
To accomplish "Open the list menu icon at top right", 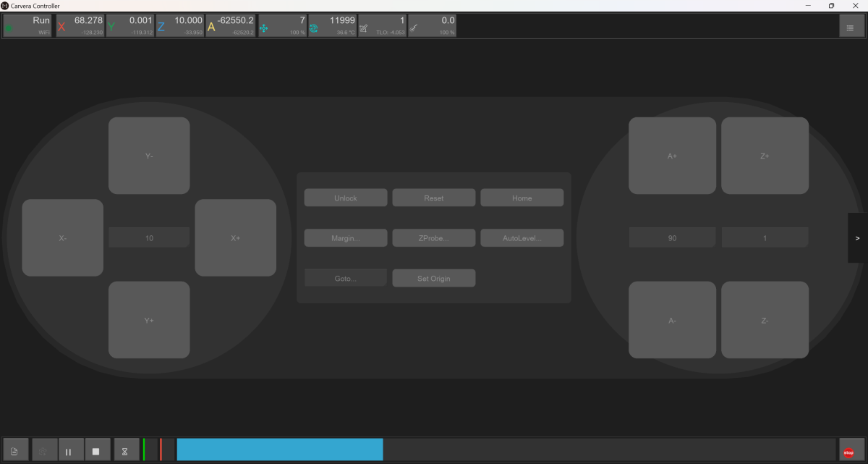I will [851, 27].
